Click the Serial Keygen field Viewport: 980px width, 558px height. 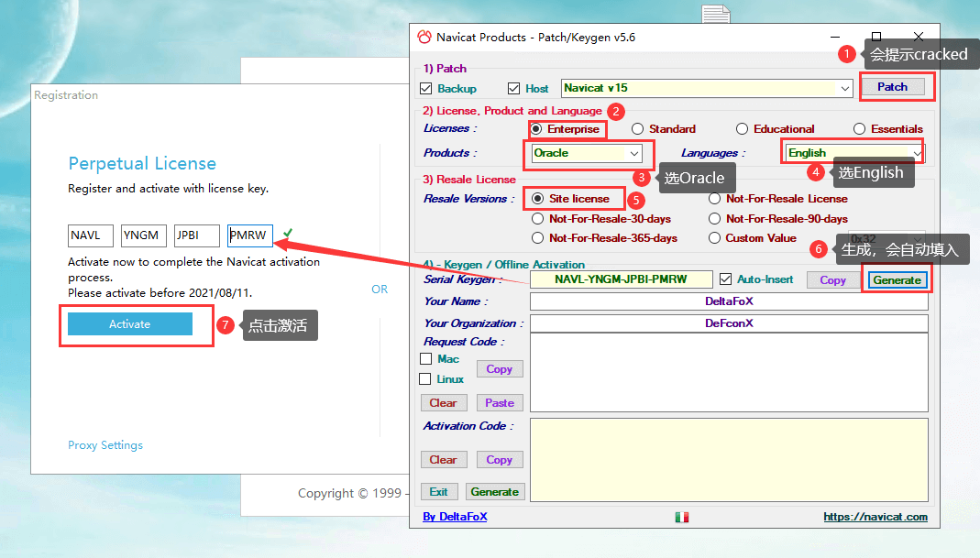(621, 279)
